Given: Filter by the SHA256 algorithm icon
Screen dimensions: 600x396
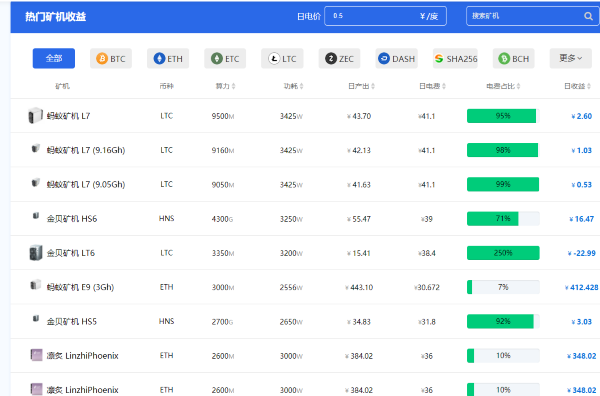Looking at the screenshot, I should [x=439, y=59].
